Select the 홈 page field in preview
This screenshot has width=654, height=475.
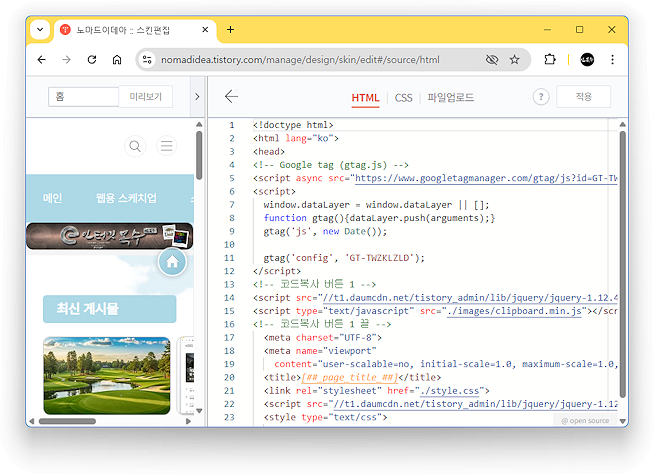coord(83,97)
